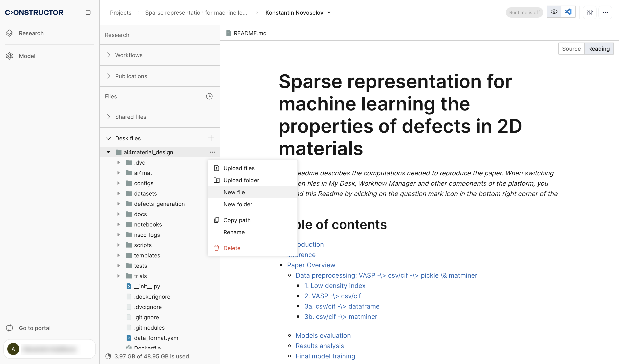Click the Go to portal icon
The image size is (619, 364).
tap(10, 328)
